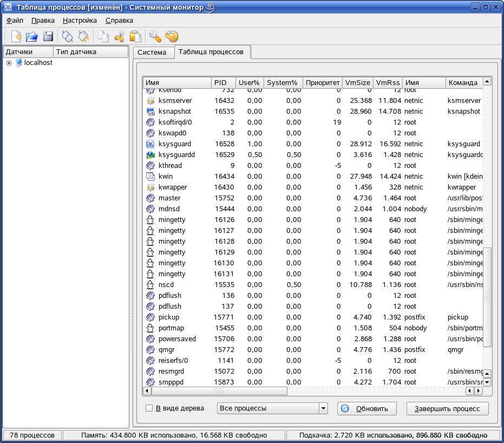Paste using the clipboard toolbar icon
504x443 pixels.
pos(135,37)
